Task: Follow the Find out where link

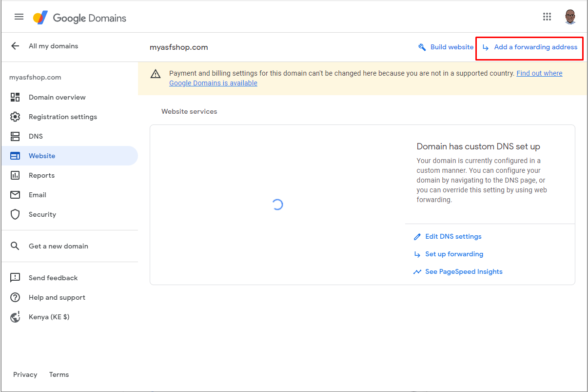Action: click(539, 73)
